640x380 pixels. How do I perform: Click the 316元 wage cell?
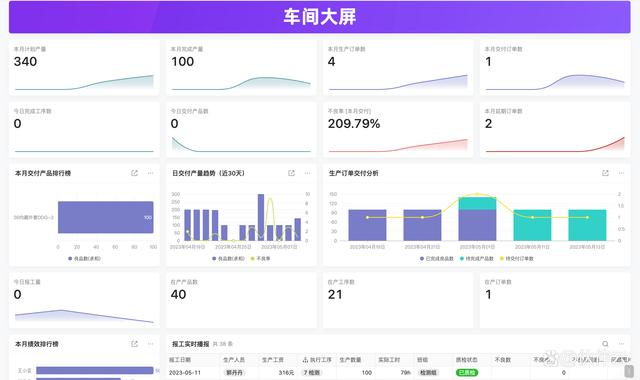pyautogui.click(x=286, y=373)
